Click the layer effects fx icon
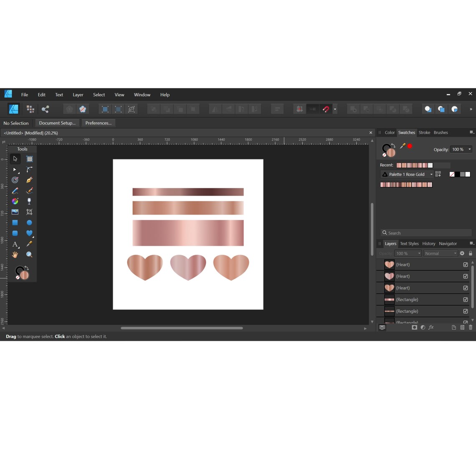Image resolution: width=476 pixels, height=476 pixels. tap(431, 327)
